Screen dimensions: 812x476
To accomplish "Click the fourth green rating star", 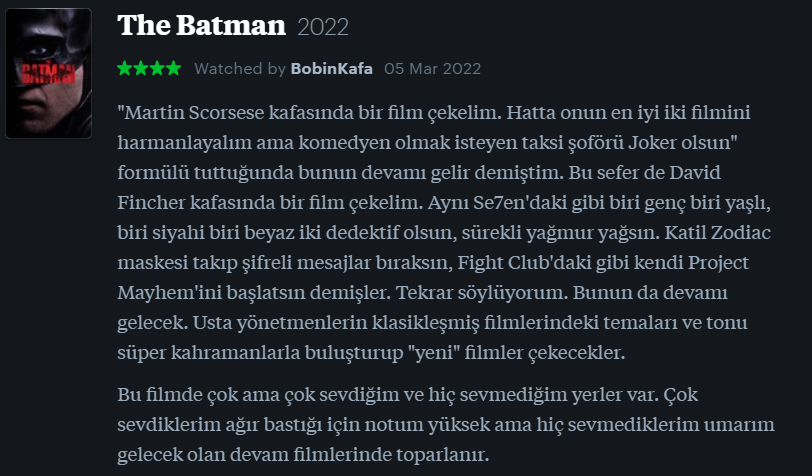I will pos(173,68).
